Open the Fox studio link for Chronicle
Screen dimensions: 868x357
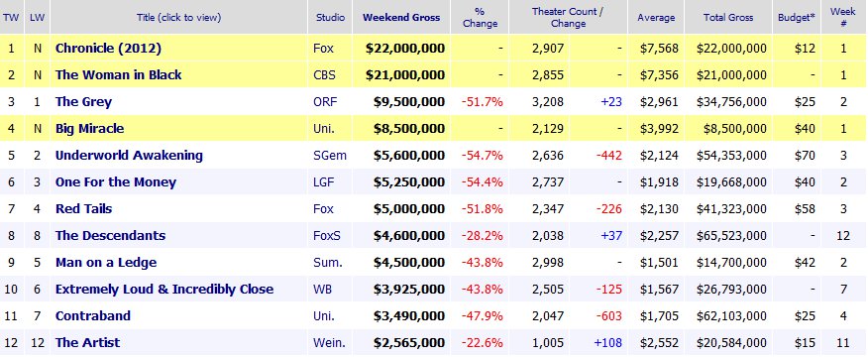[x=323, y=49]
